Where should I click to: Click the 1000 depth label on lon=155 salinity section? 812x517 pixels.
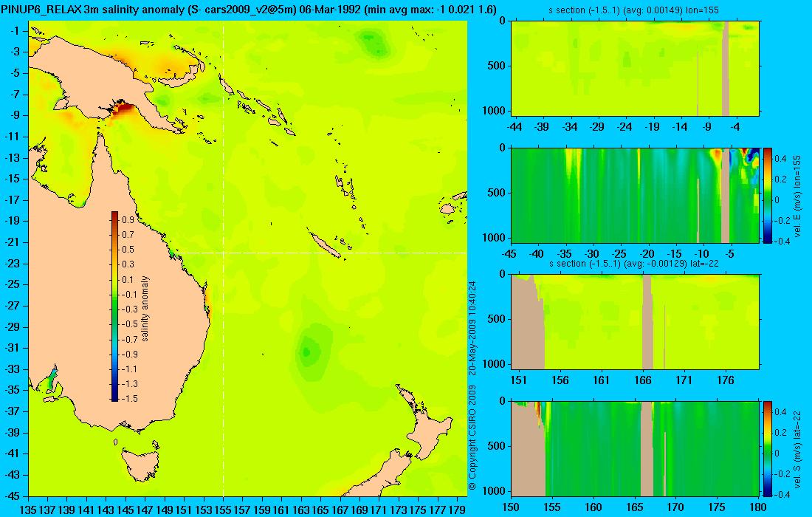click(495, 110)
